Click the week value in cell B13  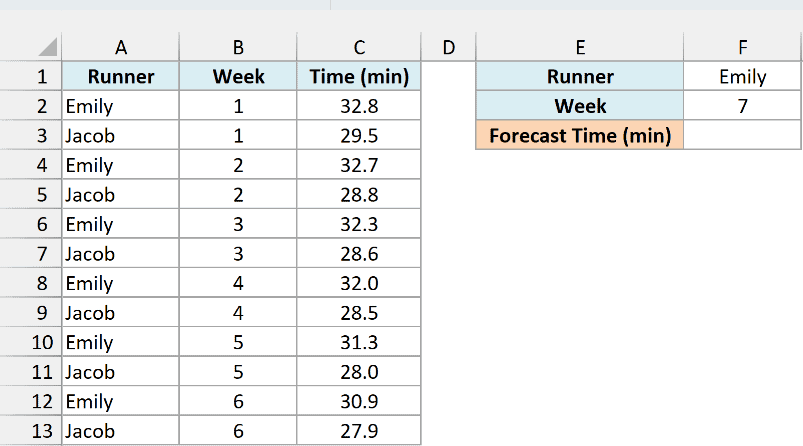pyautogui.click(x=238, y=431)
